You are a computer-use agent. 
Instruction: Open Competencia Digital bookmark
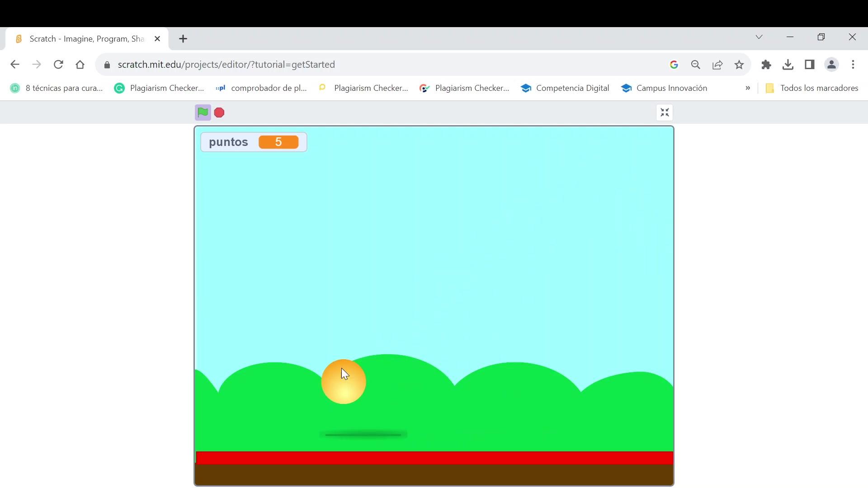pyautogui.click(x=565, y=88)
